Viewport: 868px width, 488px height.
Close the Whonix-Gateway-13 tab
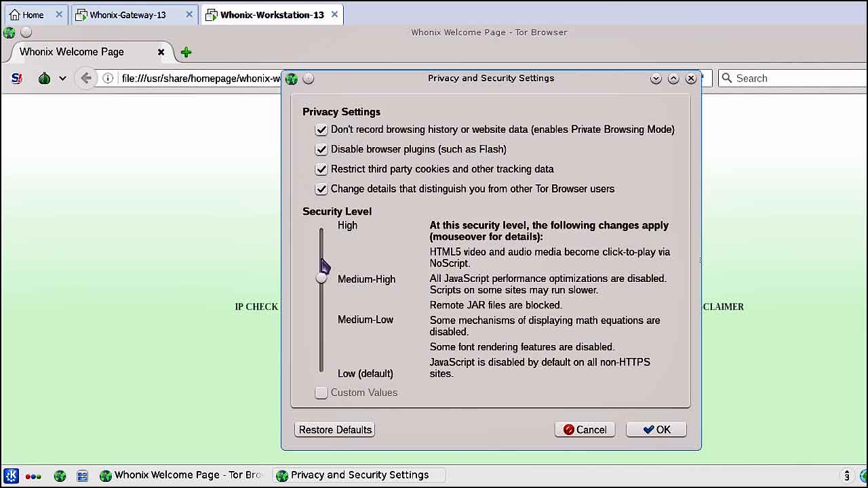coord(188,14)
